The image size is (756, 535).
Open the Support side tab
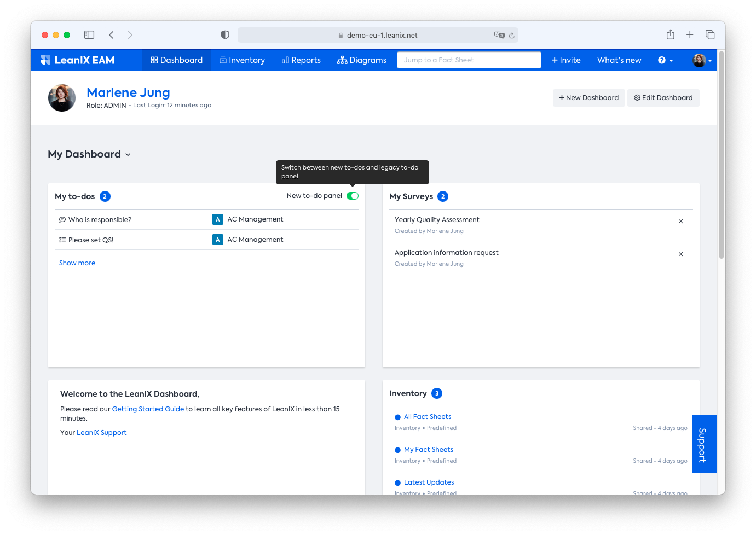tap(705, 444)
